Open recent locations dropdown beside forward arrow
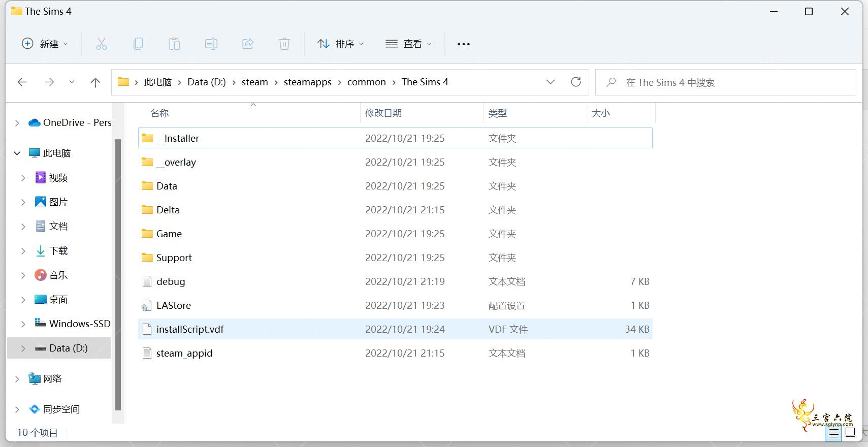The height and width of the screenshot is (447, 868). (x=72, y=82)
